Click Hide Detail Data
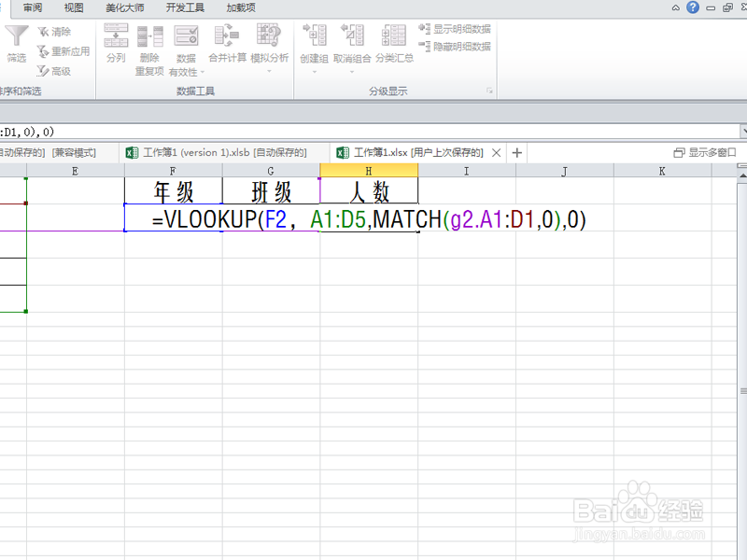The image size is (747, 560). pyautogui.click(x=455, y=46)
